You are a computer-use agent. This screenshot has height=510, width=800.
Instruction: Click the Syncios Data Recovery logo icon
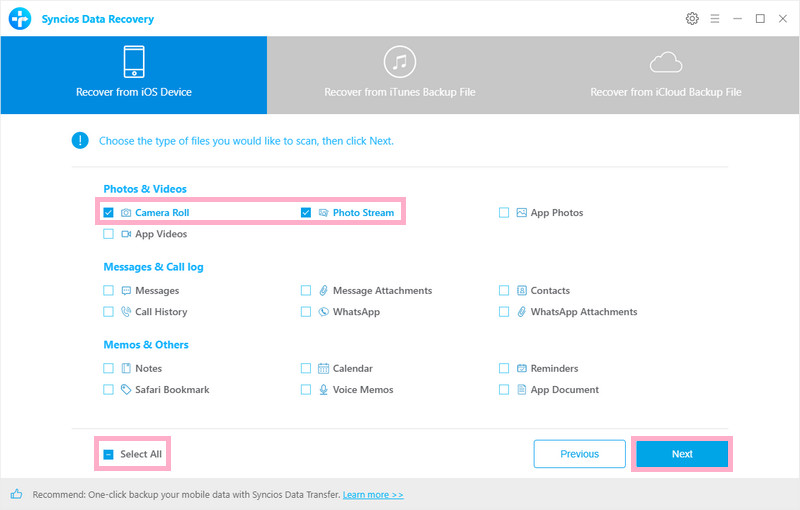pos(20,19)
